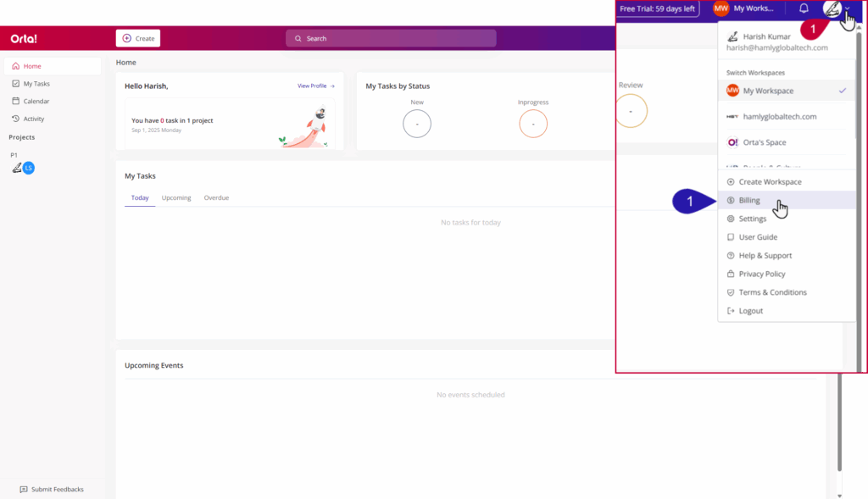Click the MW workspace avatar in header
The height and width of the screenshot is (499, 868).
tap(721, 8)
